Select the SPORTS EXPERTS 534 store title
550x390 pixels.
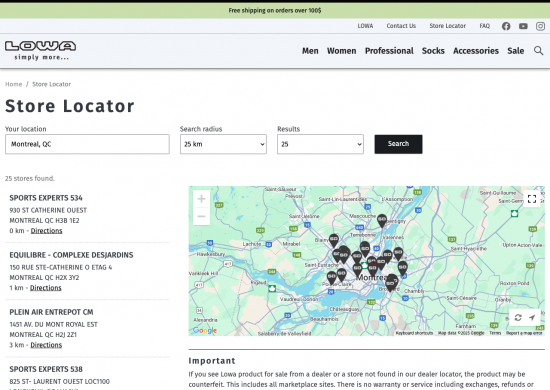46,198
